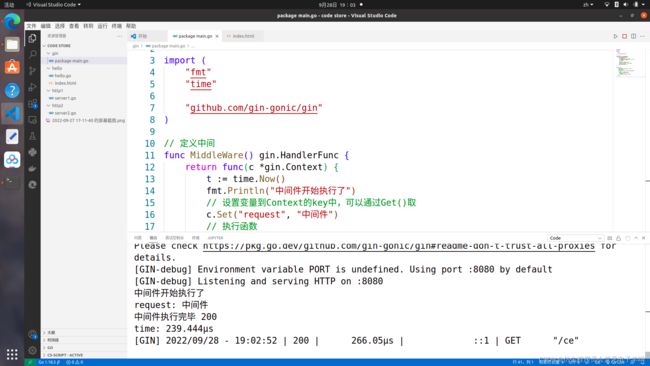Open Files manager from the dock
Image resolution: width=650 pixels, height=366 pixels.
12,44
